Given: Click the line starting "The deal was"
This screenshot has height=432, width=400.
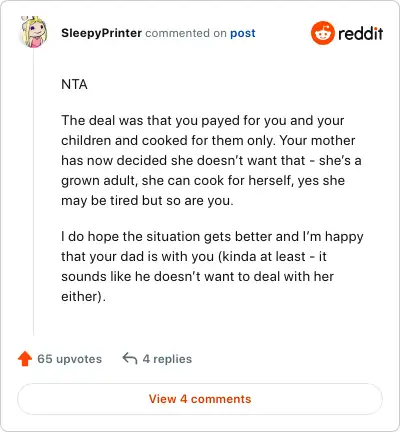Looking at the screenshot, I should pyautogui.click(x=203, y=121).
